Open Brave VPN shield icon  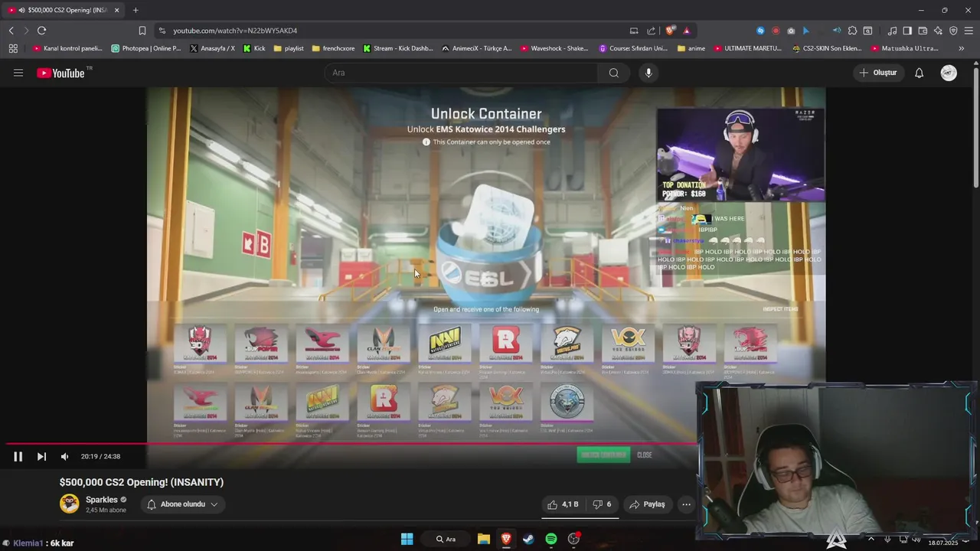pos(953,31)
